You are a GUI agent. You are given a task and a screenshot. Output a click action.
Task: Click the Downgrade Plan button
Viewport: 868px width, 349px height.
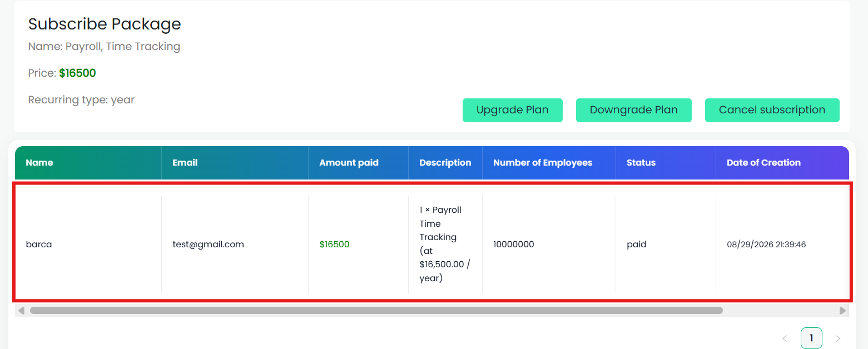coord(633,110)
